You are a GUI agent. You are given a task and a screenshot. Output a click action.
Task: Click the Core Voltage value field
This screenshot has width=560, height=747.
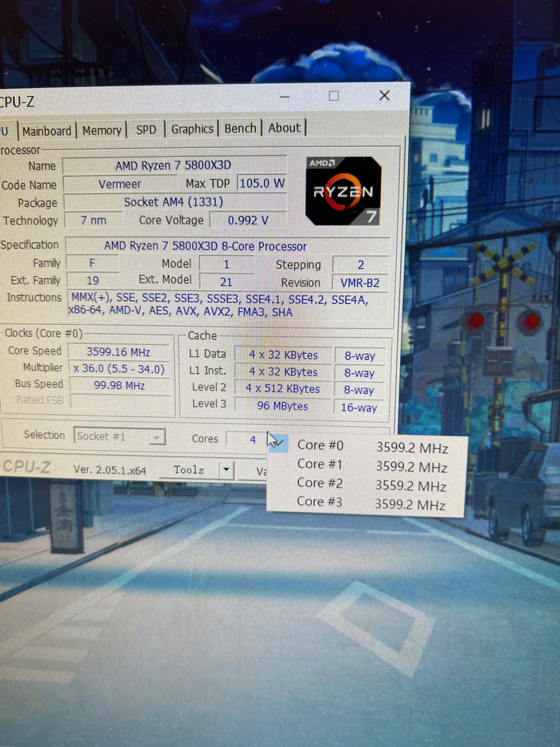tap(247, 220)
